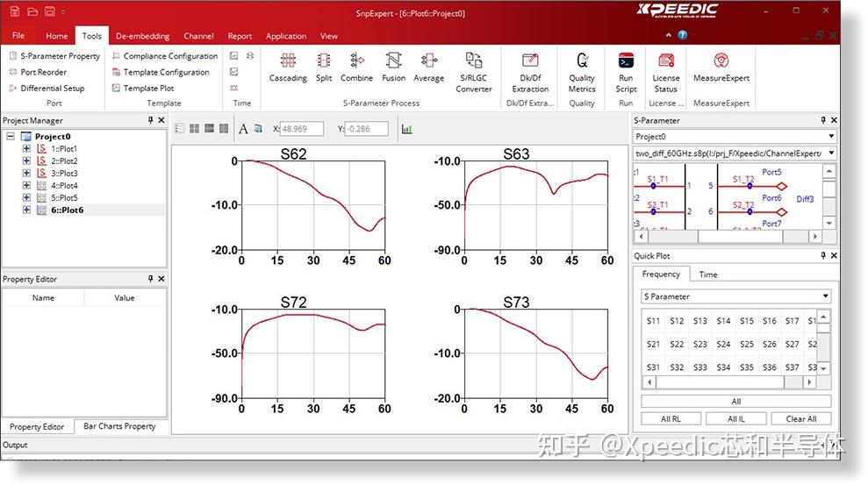The width and height of the screenshot is (868, 485).
Task: Open the File menu
Action: click(18, 35)
